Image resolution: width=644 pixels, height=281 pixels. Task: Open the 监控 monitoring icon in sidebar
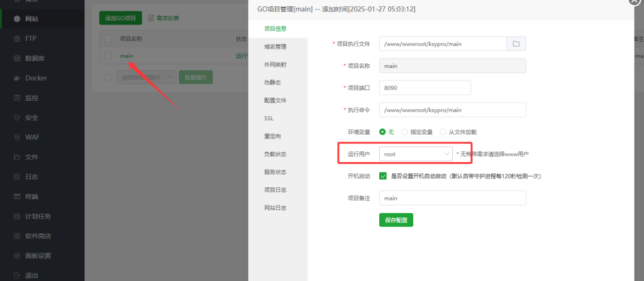18,98
